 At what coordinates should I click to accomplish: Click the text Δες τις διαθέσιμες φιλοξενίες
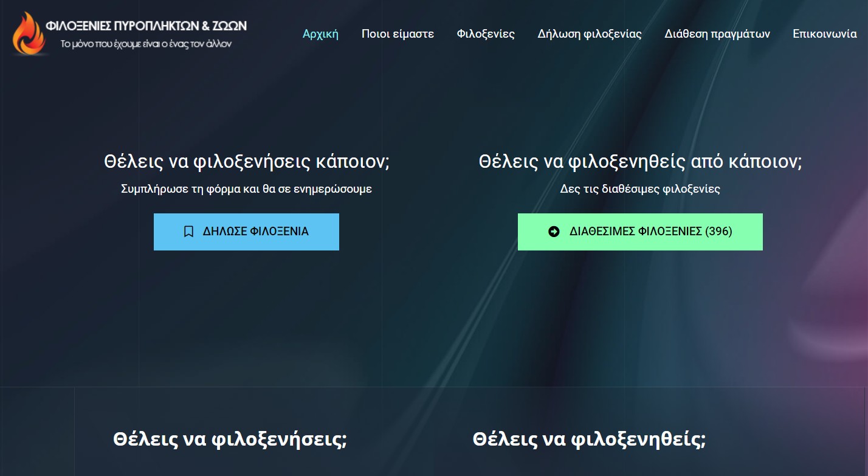pyautogui.click(x=640, y=189)
